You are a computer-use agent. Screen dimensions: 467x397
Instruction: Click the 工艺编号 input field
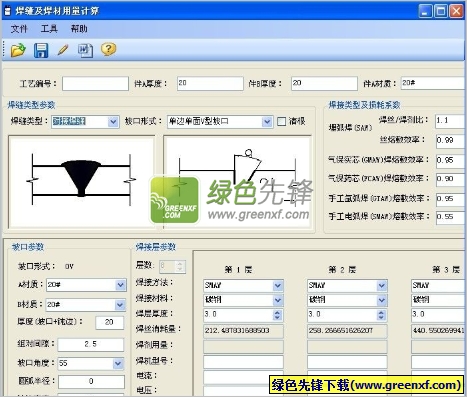[95, 84]
